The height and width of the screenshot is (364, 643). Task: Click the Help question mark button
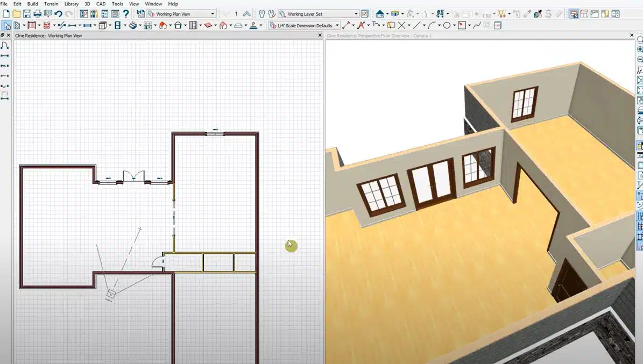125,13
